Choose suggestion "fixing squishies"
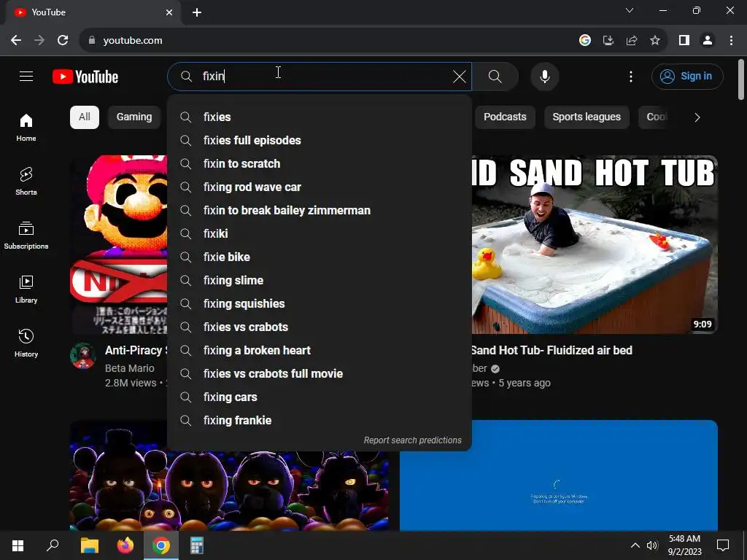 click(320, 304)
